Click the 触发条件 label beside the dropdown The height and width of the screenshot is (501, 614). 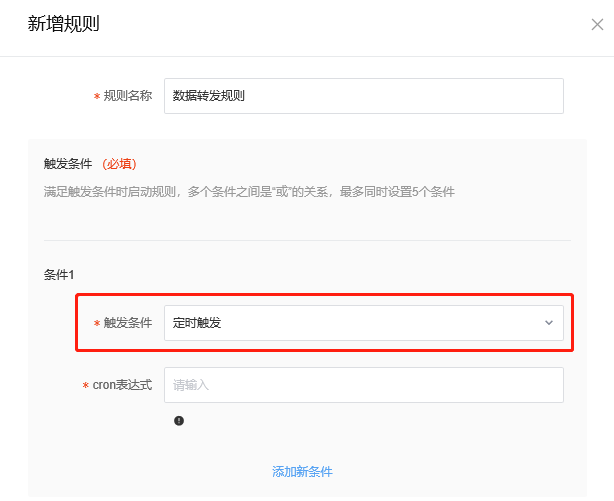pos(128,323)
